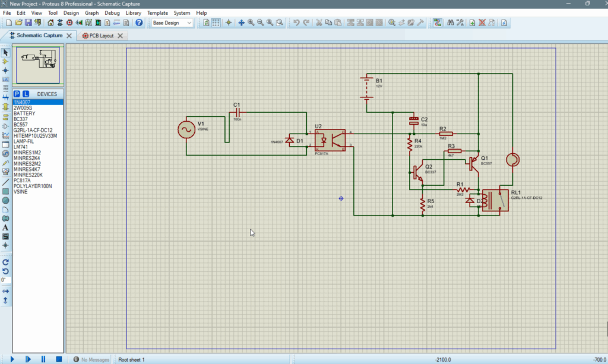Click the blue Help question mark icon
Image resolution: width=608 pixels, height=364 pixels.
pos(139,23)
